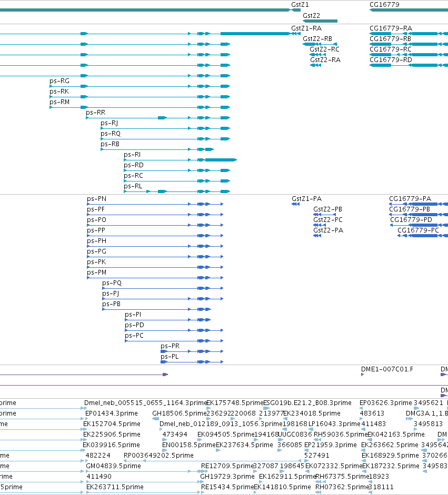Click the DME1-007C01.F feature label
This screenshot has height=495, width=448.
[x=387, y=369]
